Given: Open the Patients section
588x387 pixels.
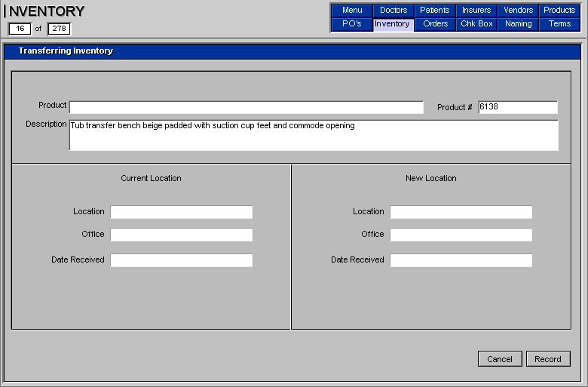Looking at the screenshot, I should (x=435, y=11).
